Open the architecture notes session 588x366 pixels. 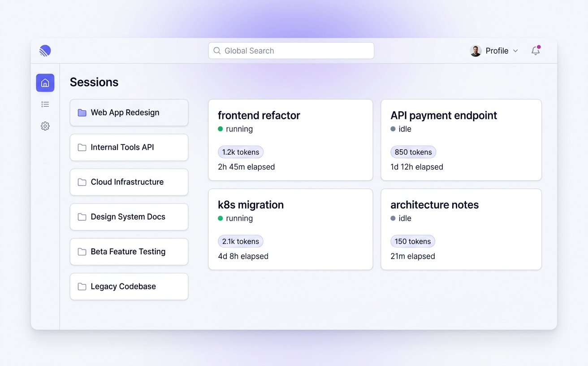point(461,229)
